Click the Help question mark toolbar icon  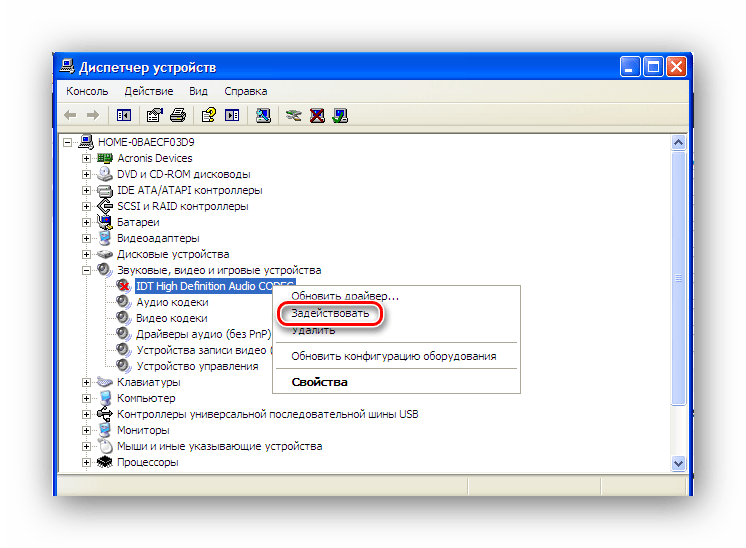pos(209,115)
